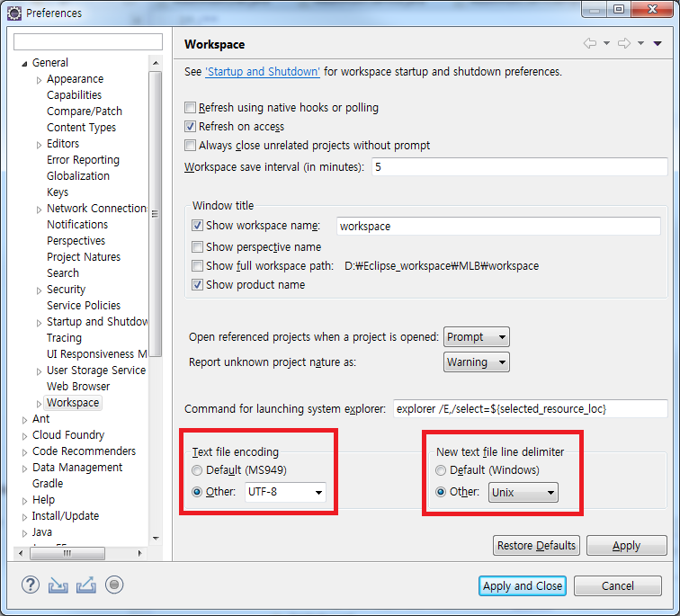Toggle Show product name checkbox
The image size is (680, 616).
(x=197, y=285)
